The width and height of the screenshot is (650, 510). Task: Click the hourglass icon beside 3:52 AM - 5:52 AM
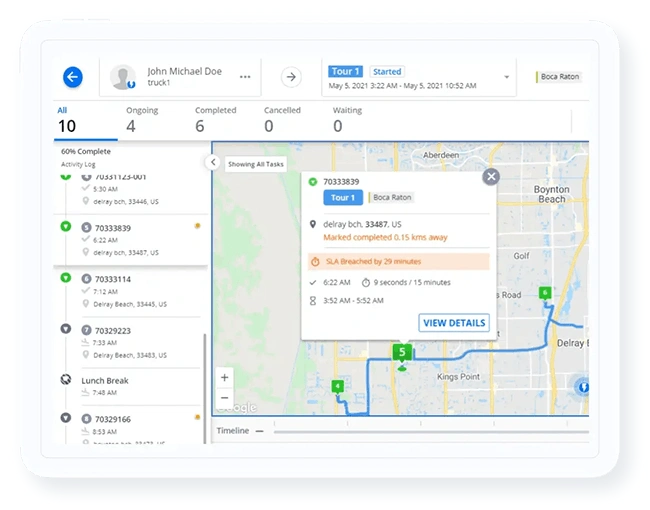[x=313, y=301]
